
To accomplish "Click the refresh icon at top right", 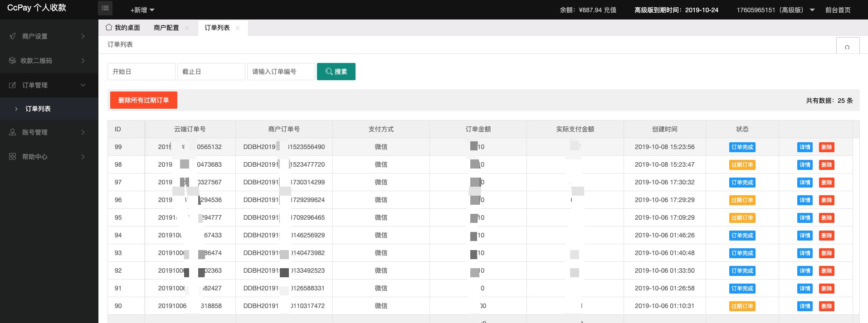I will (x=847, y=47).
